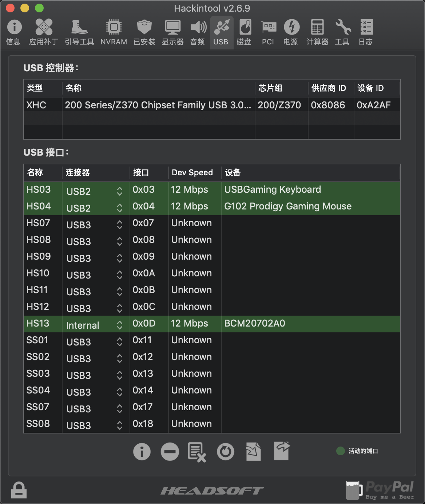
Task: Open connector dropdown for HS03
Action: click(95, 191)
